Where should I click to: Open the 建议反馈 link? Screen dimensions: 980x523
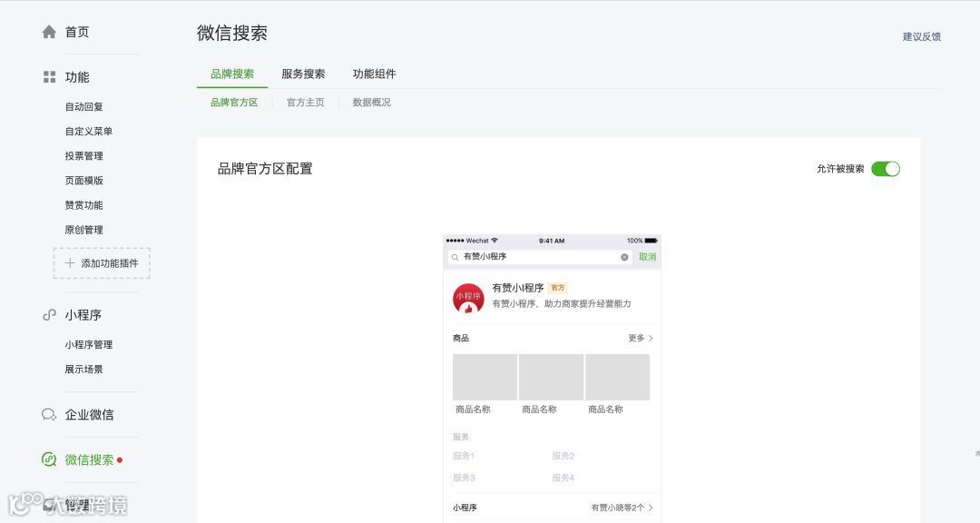click(x=922, y=37)
